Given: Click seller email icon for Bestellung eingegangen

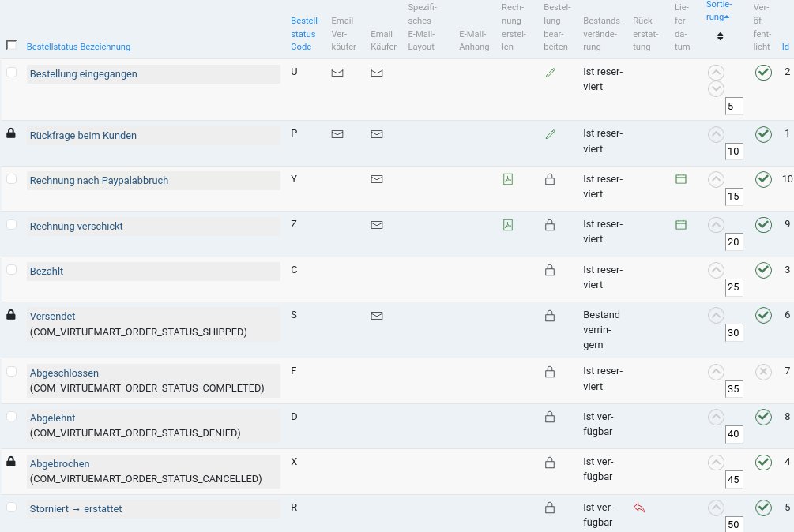Looking at the screenshot, I should [x=337, y=73].
